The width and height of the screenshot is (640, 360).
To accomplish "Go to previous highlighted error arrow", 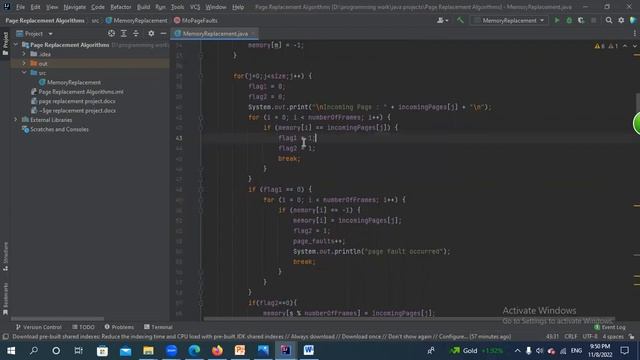I will coord(625,46).
